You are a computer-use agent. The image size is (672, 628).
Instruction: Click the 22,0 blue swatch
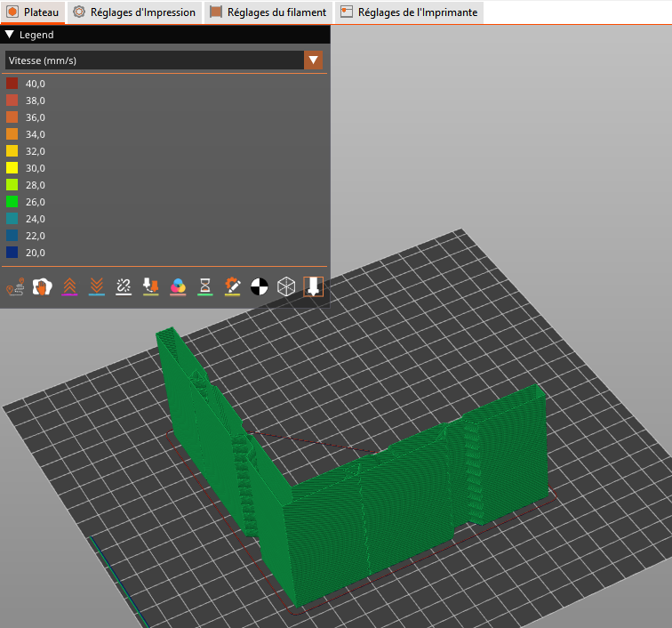pyautogui.click(x=12, y=236)
